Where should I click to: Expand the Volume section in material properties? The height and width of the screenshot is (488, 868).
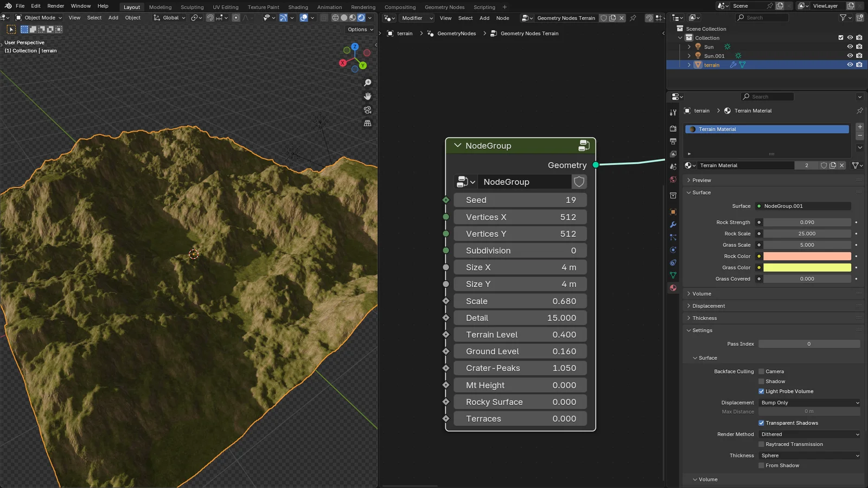click(701, 293)
